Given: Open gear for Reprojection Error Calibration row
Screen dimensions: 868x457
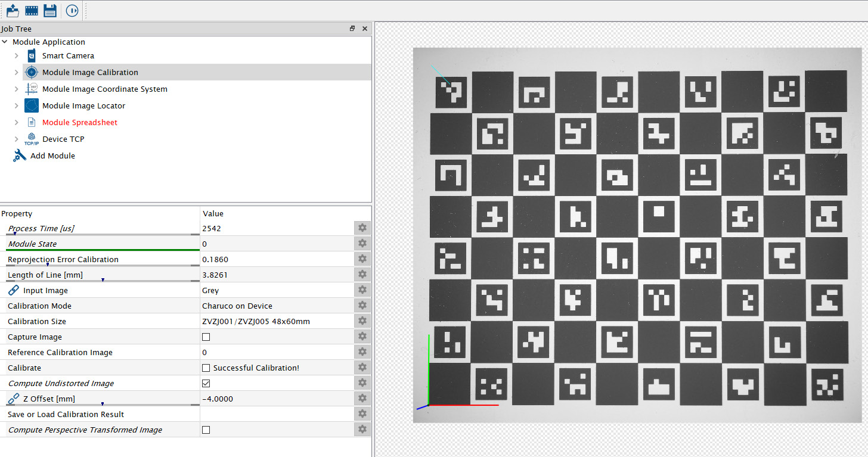Looking at the screenshot, I should (362, 259).
